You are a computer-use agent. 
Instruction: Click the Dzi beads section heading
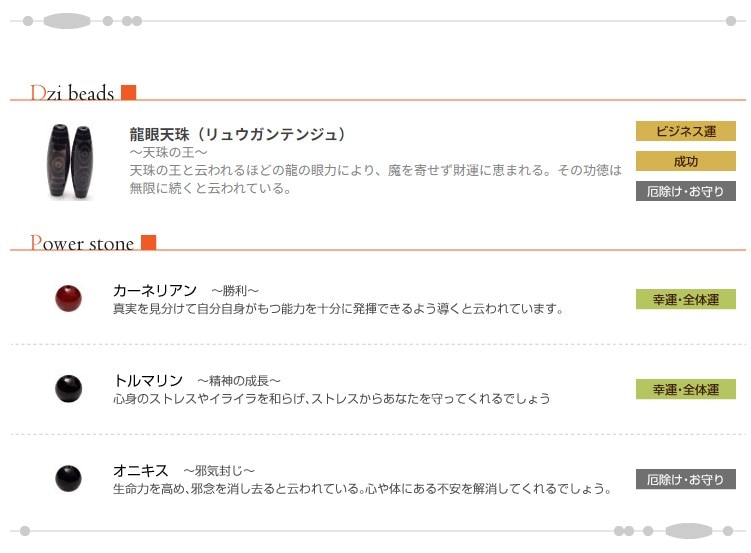click(73, 93)
